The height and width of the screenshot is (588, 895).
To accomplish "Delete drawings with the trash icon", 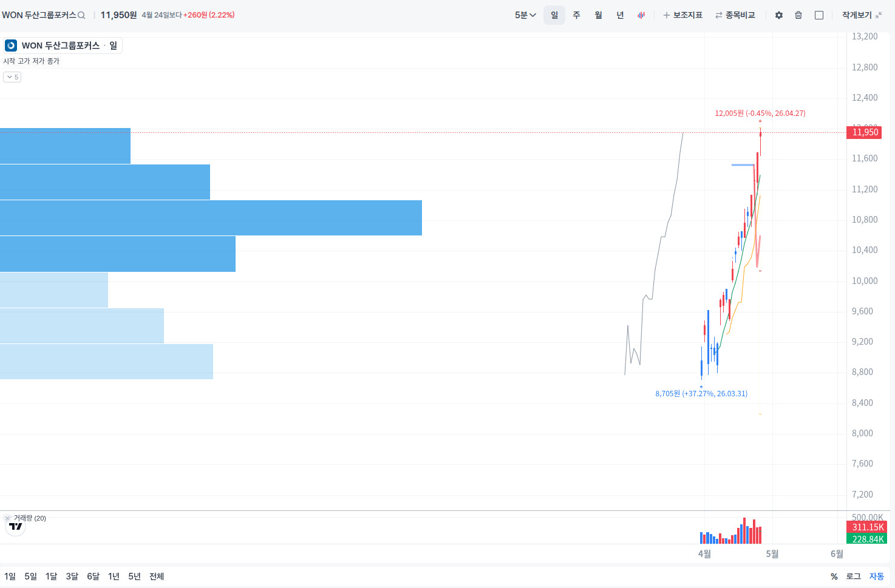I will pyautogui.click(x=798, y=15).
